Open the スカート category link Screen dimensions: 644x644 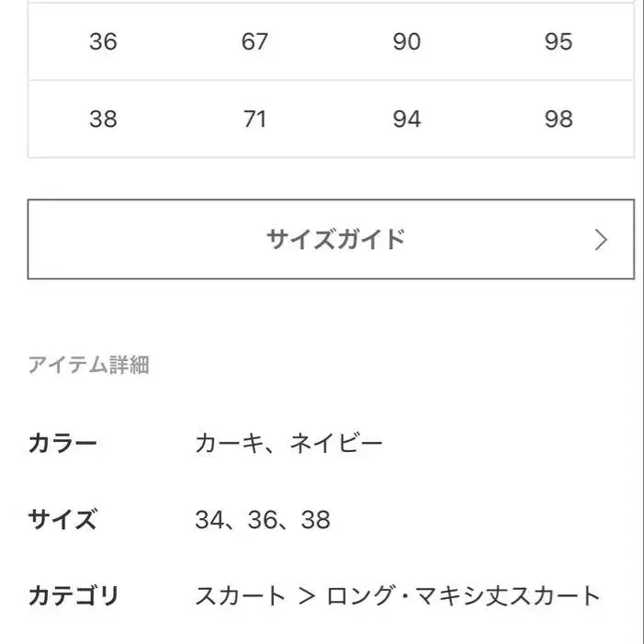[x=241, y=596]
